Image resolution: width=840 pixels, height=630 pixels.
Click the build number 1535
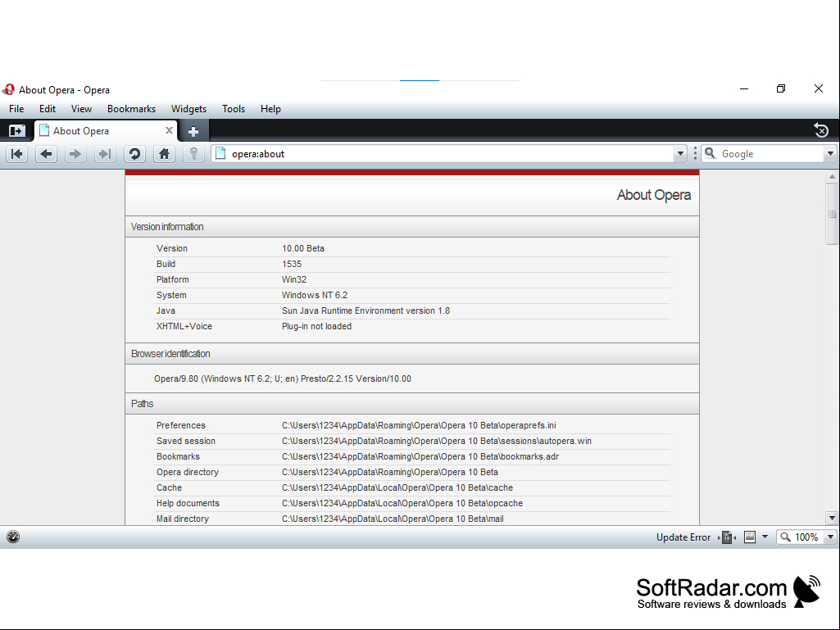coord(292,264)
